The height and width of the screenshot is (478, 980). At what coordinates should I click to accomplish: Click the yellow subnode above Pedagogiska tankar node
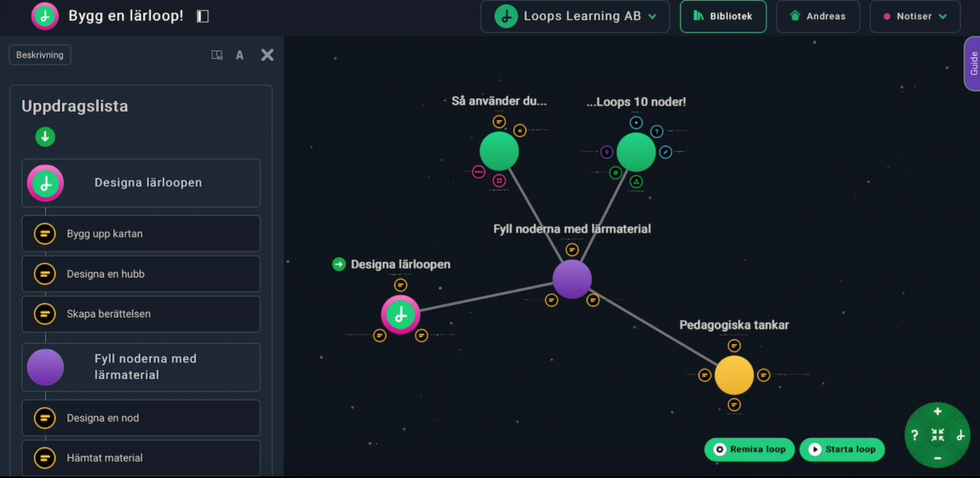pos(734,346)
